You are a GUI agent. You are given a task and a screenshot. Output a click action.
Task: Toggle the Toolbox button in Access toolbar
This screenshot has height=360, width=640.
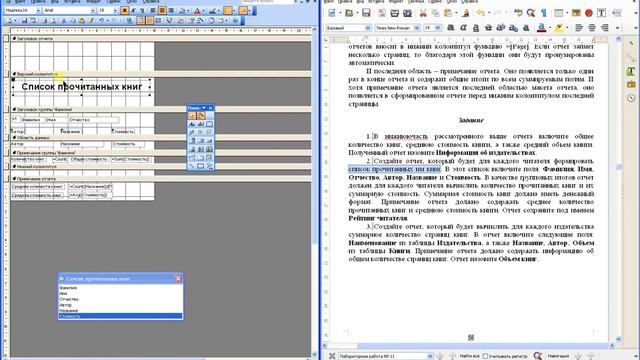149,20
